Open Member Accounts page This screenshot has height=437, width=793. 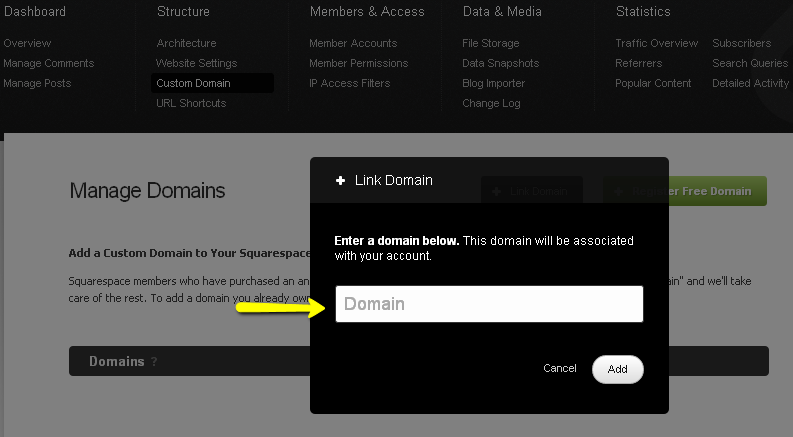(353, 43)
